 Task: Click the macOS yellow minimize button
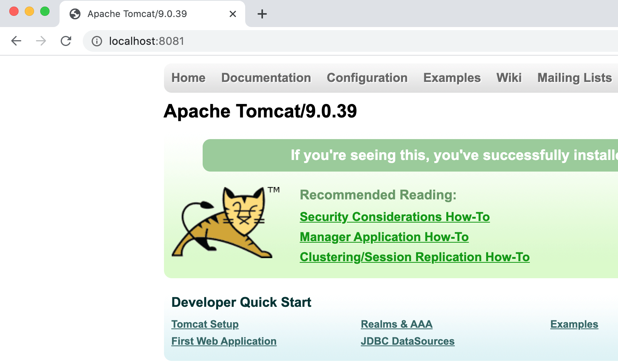pos(29,11)
